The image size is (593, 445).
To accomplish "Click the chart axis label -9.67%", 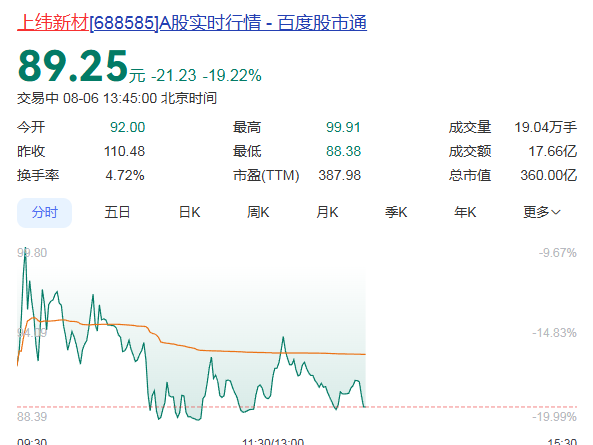I will (x=558, y=253).
